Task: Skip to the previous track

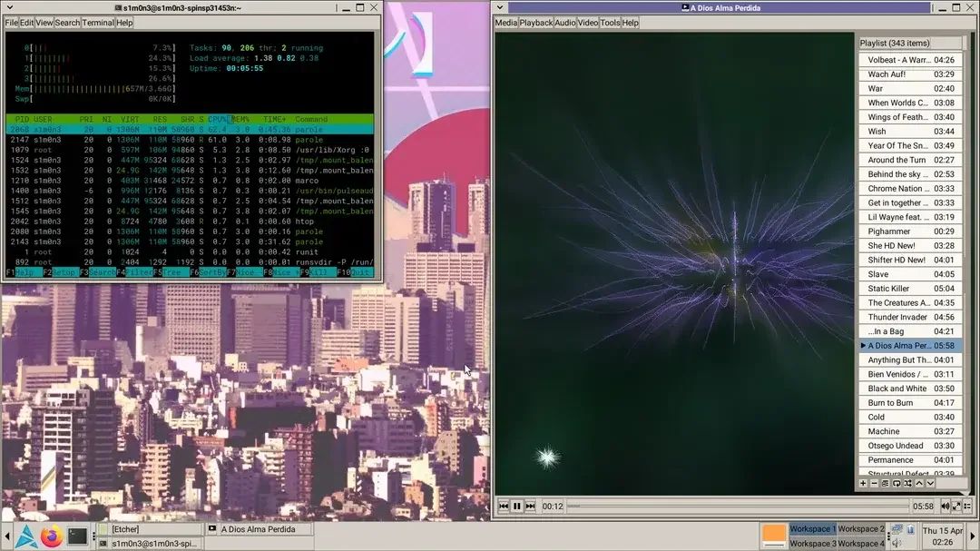Action: [x=504, y=507]
